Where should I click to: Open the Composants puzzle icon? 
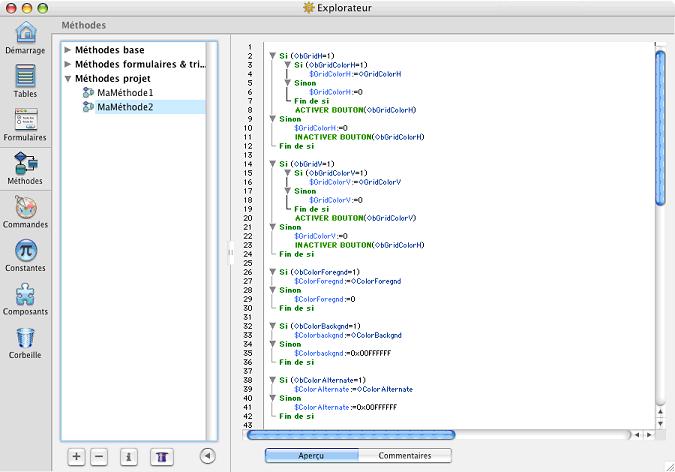tap(25, 295)
